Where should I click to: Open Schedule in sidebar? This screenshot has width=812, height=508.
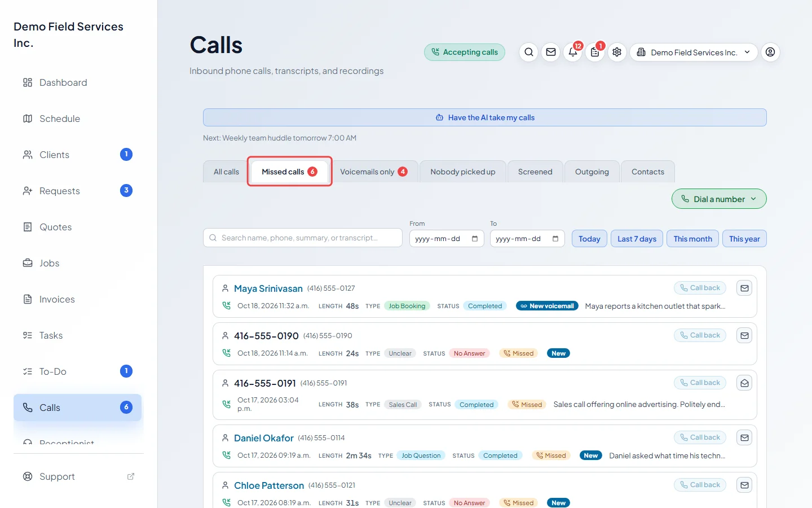point(78,119)
